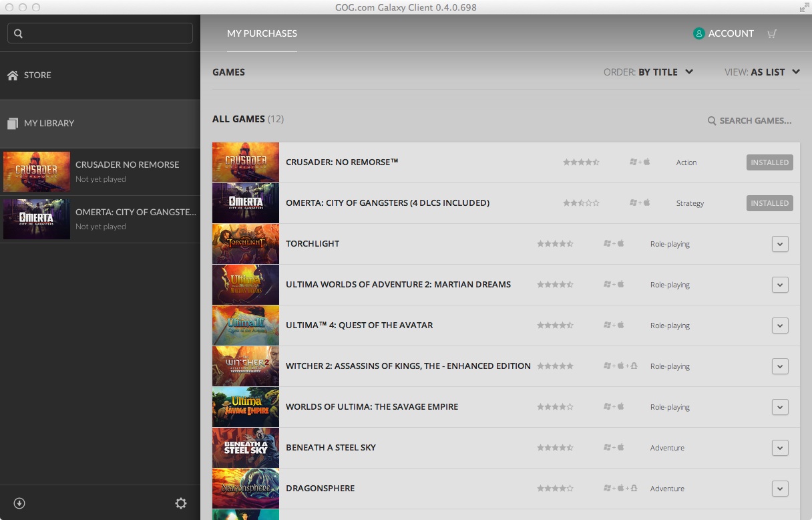This screenshot has width=812, height=520.
Task: Click Witcher 2 cover thumbnail
Action: 246,366
